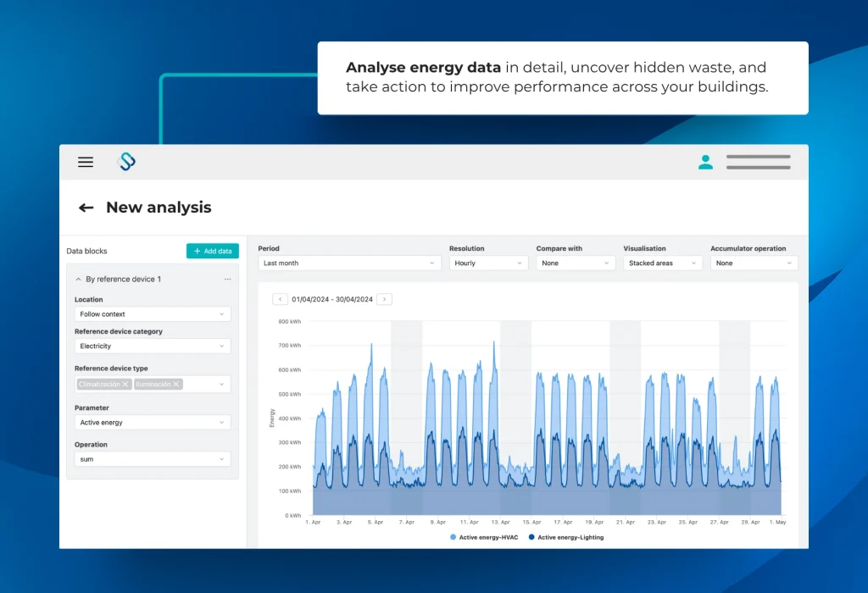Viewport: 868px width, 593px height.
Task: Click the app logo in header
Action: pos(126,162)
